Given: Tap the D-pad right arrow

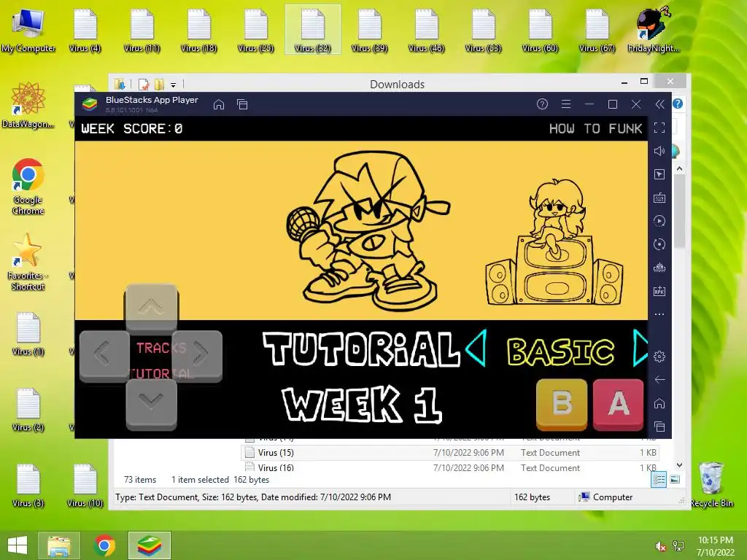Looking at the screenshot, I should 198,355.
